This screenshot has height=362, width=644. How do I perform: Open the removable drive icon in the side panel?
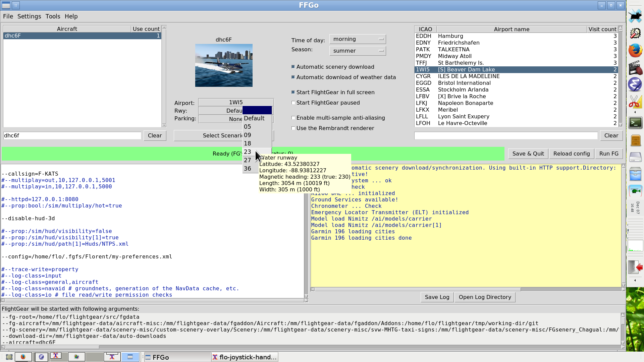pos(635,157)
